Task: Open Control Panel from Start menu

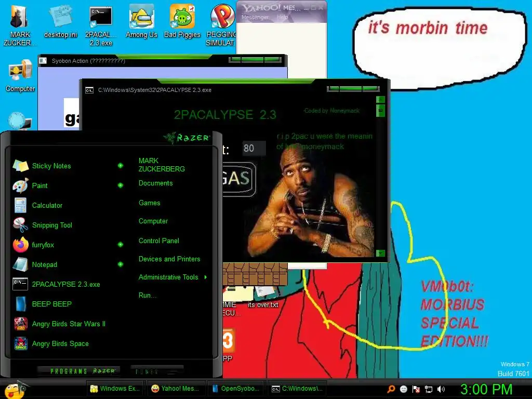Action: [159, 241]
